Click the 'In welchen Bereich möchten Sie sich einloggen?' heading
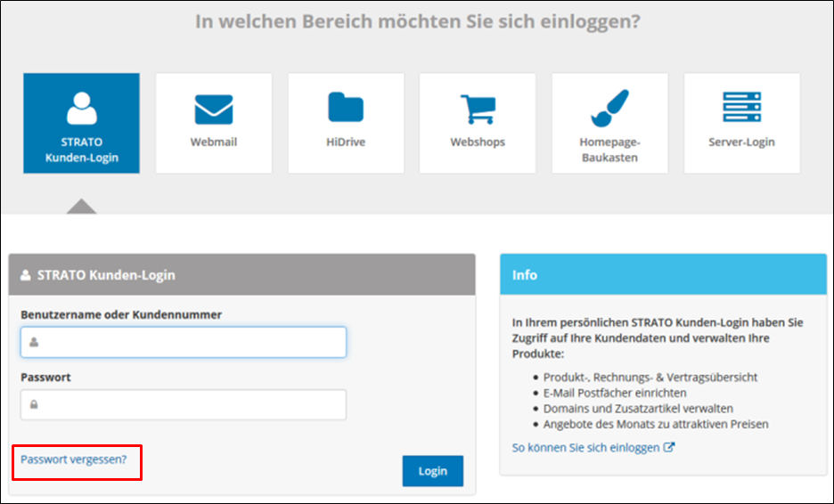Viewport: 834px width, 504px height. 418,21
